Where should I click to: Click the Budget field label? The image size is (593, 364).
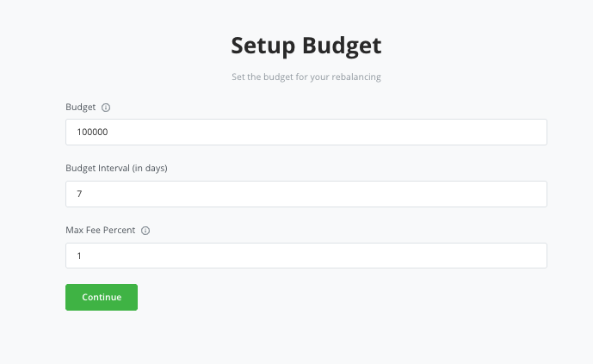coord(81,108)
